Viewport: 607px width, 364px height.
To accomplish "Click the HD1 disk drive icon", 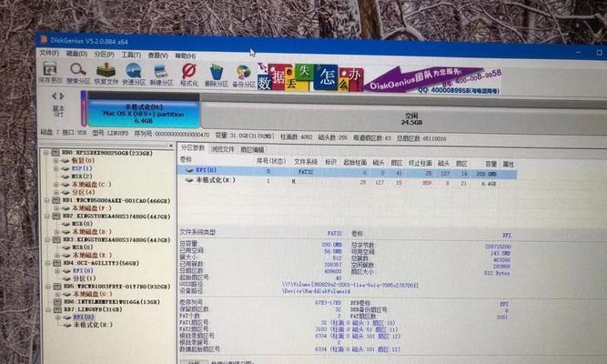I will tap(56, 200).
